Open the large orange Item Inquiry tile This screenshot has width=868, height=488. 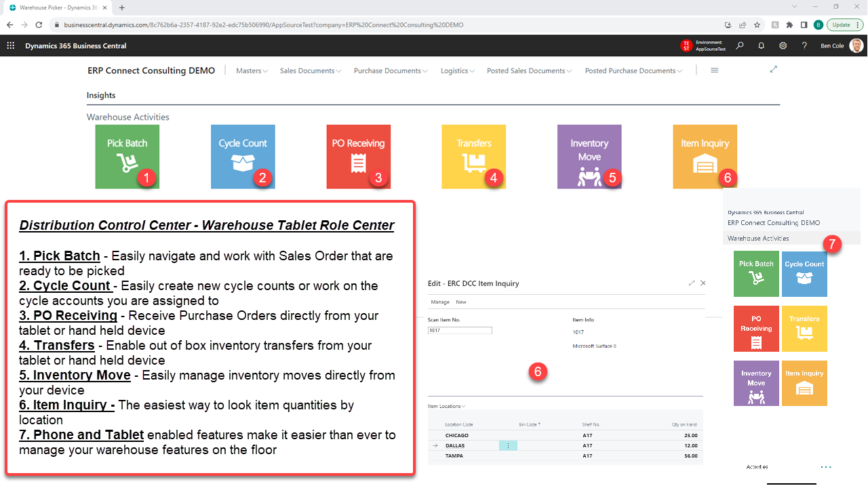pyautogui.click(x=705, y=157)
